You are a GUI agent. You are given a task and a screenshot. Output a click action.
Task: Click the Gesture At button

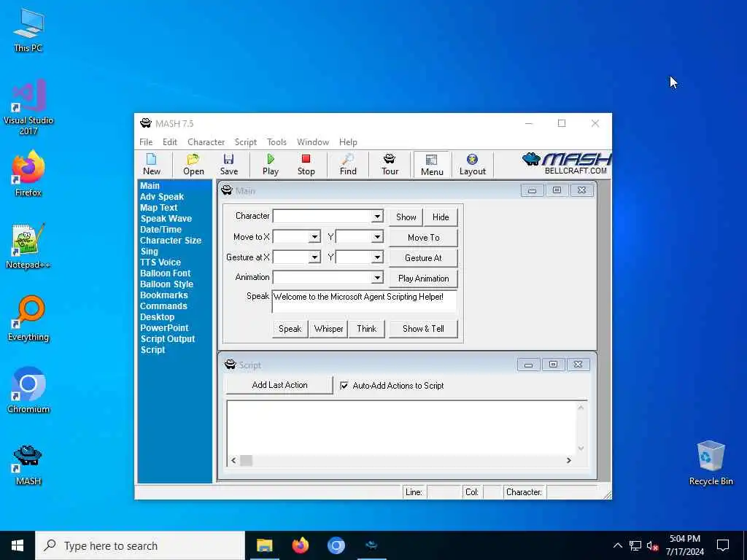point(424,257)
